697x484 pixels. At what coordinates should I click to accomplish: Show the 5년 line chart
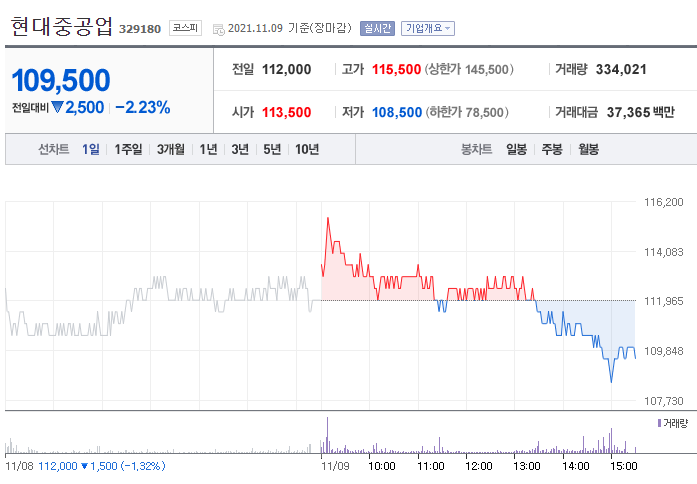tap(272, 149)
